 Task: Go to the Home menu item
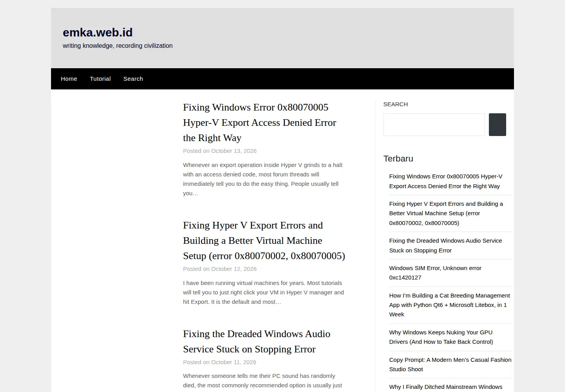(69, 79)
